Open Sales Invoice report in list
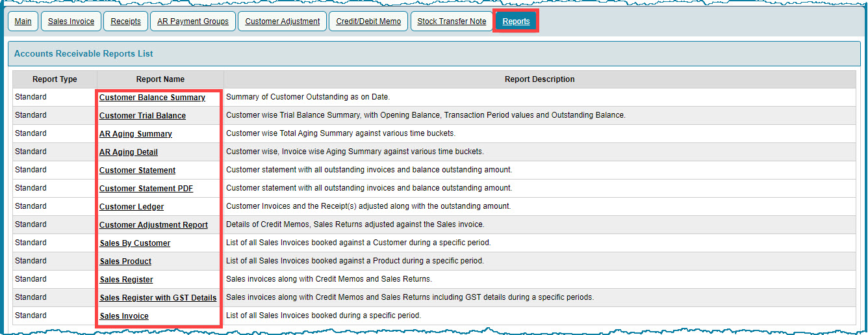Screen dimensions: 868x335 [124, 316]
